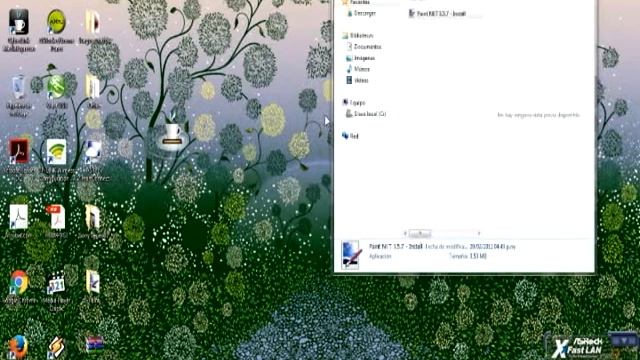
Task: Open folder next to green globe icon
Action: [x=93, y=87]
